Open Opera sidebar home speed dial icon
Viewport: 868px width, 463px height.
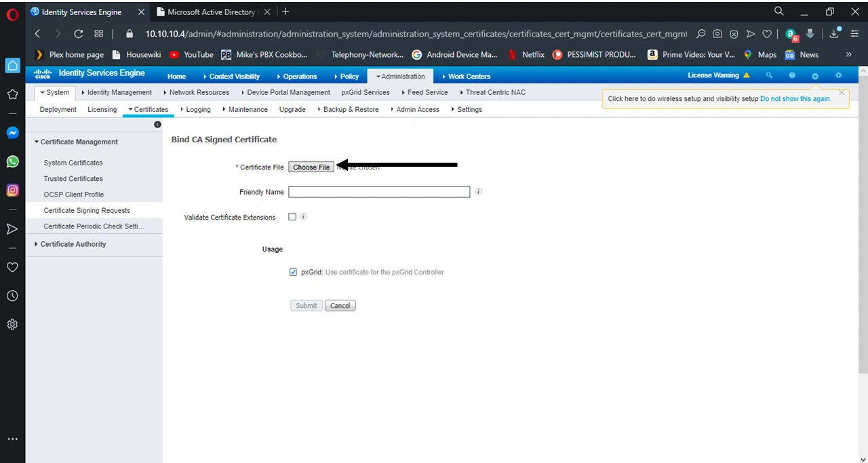(x=12, y=66)
